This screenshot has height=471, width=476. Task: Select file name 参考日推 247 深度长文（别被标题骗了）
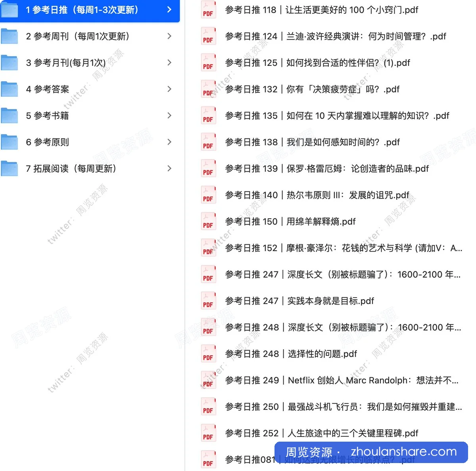pyautogui.click(x=308, y=275)
